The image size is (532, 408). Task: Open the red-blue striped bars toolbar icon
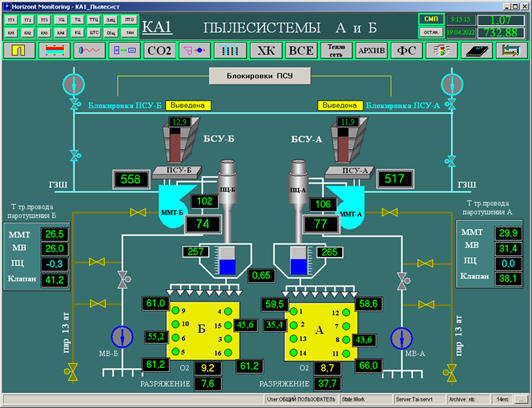(54, 51)
